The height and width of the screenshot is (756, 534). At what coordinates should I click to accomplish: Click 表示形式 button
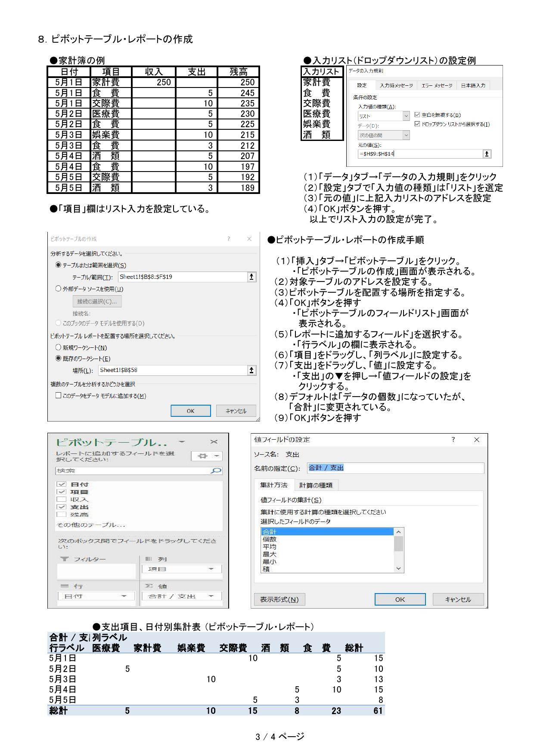[x=279, y=600]
